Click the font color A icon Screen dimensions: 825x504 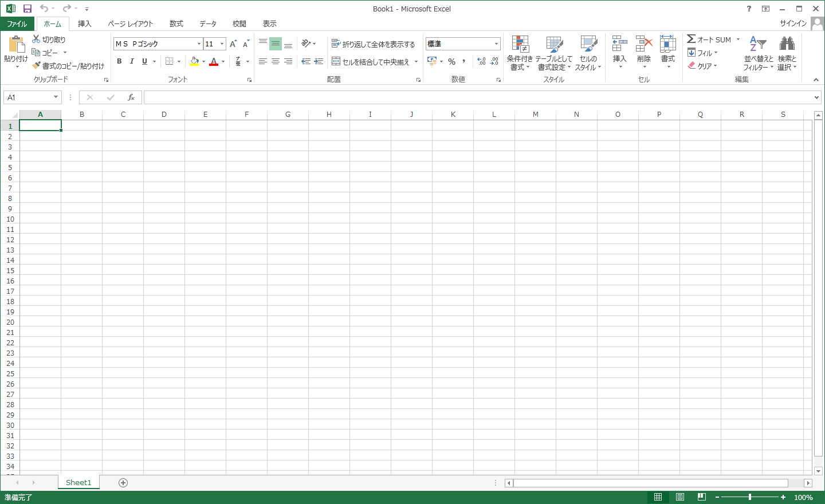click(214, 61)
